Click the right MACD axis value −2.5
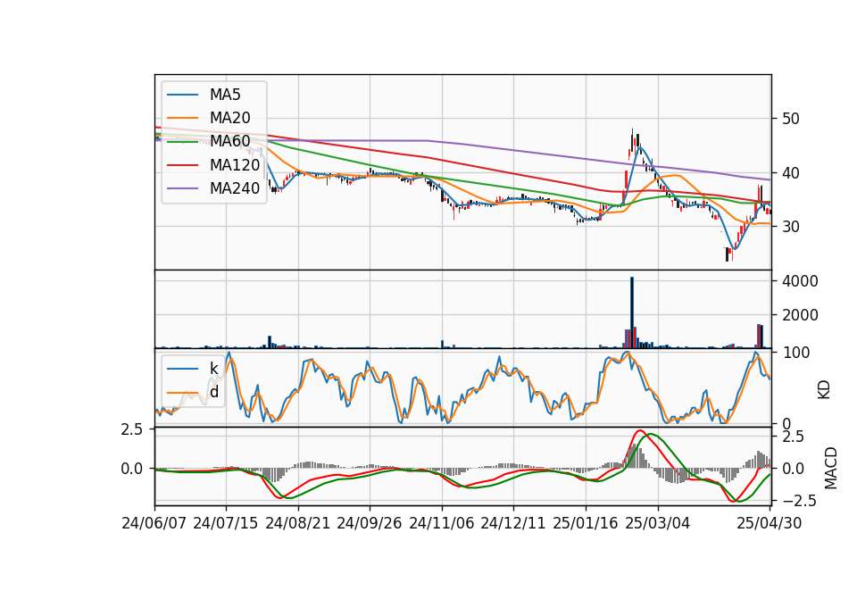The image size is (857, 616). pyautogui.click(x=798, y=501)
